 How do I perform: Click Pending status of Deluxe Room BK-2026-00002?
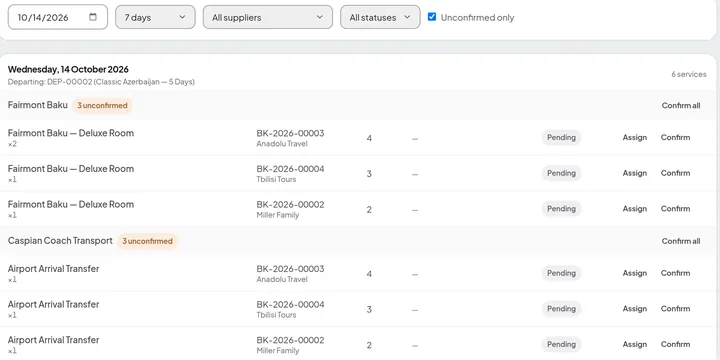(561, 208)
